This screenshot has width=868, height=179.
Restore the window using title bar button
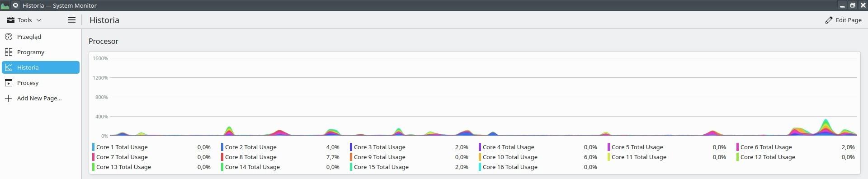853,5
